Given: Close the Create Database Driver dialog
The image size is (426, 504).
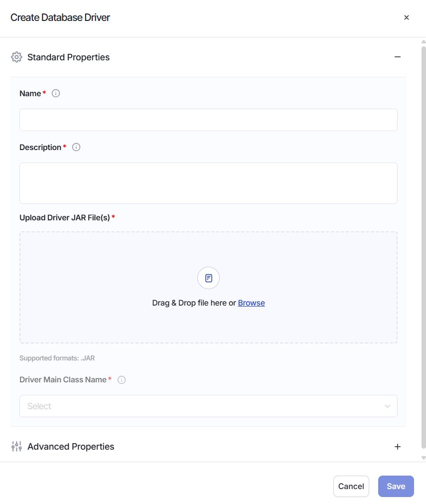Looking at the screenshot, I should click(x=407, y=17).
